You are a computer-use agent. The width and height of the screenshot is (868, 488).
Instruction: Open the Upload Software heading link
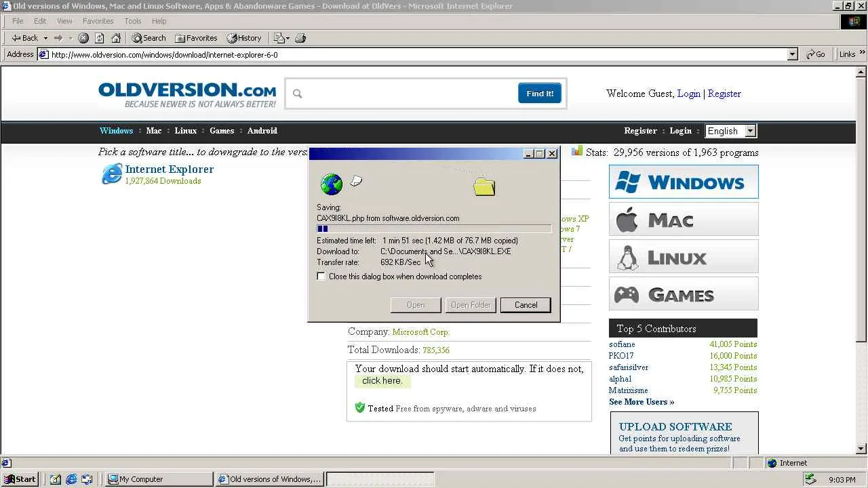pos(675,427)
